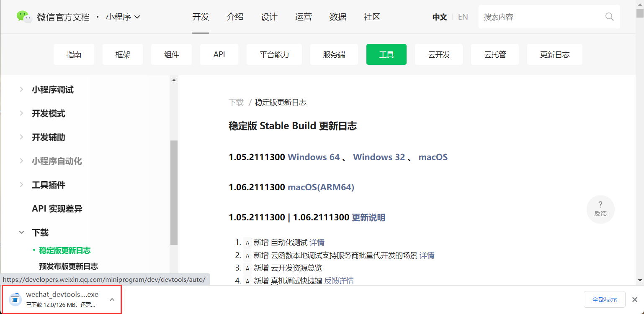Expand the 开发辅助 section

tap(21, 137)
